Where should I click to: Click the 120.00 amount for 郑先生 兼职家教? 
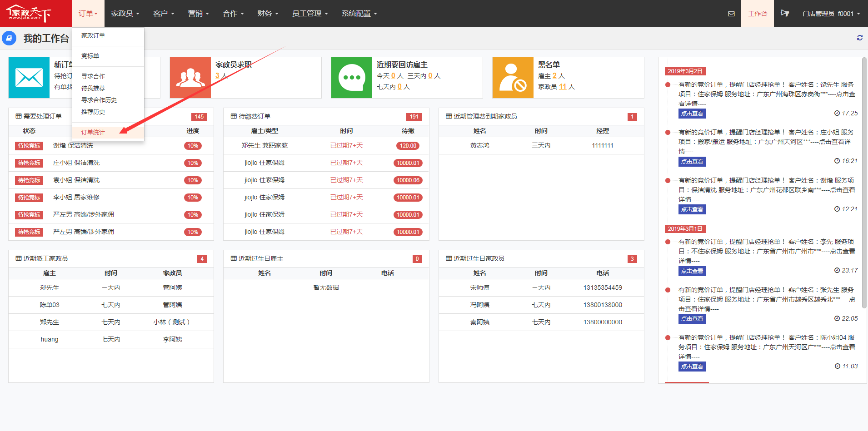click(408, 146)
